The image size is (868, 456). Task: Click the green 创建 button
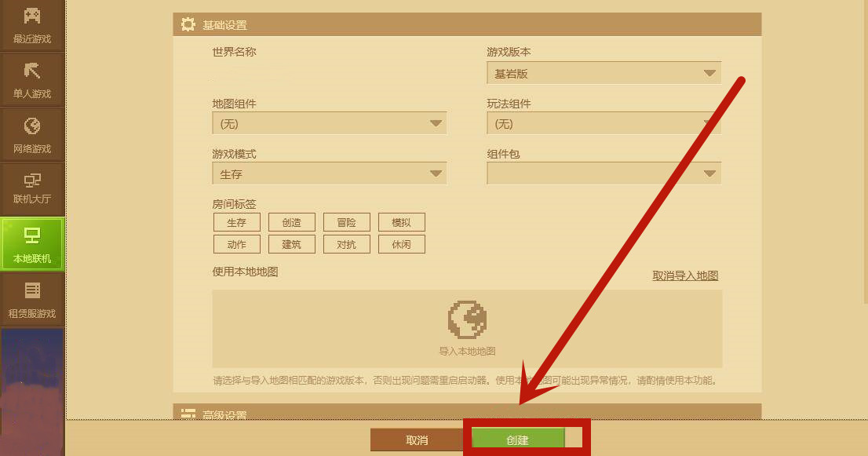pos(518,440)
